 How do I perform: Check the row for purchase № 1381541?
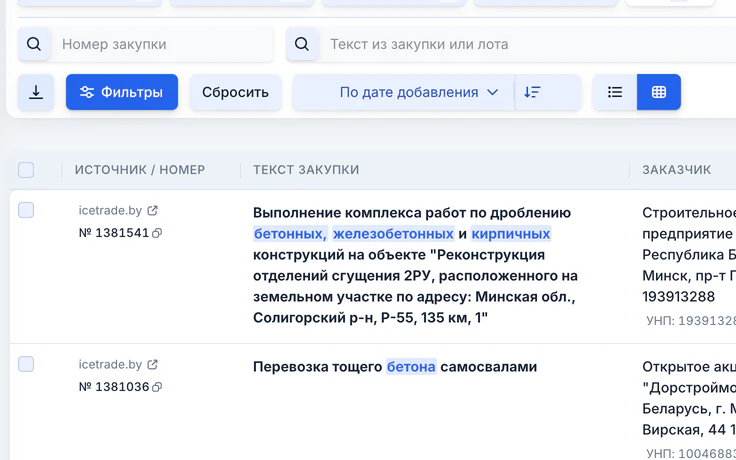(26, 210)
